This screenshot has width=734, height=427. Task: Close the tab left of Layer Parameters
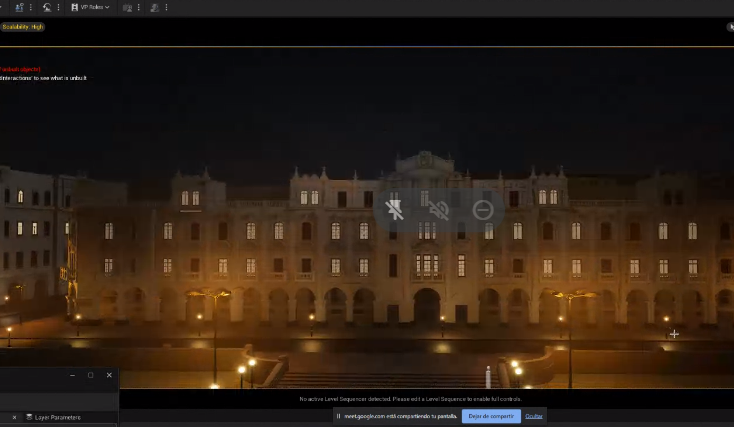(14, 417)
